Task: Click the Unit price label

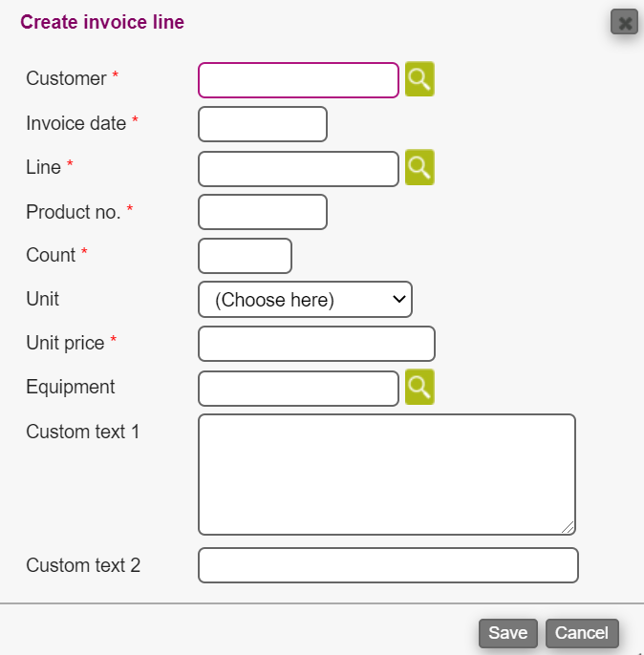Action: [65, 343]
